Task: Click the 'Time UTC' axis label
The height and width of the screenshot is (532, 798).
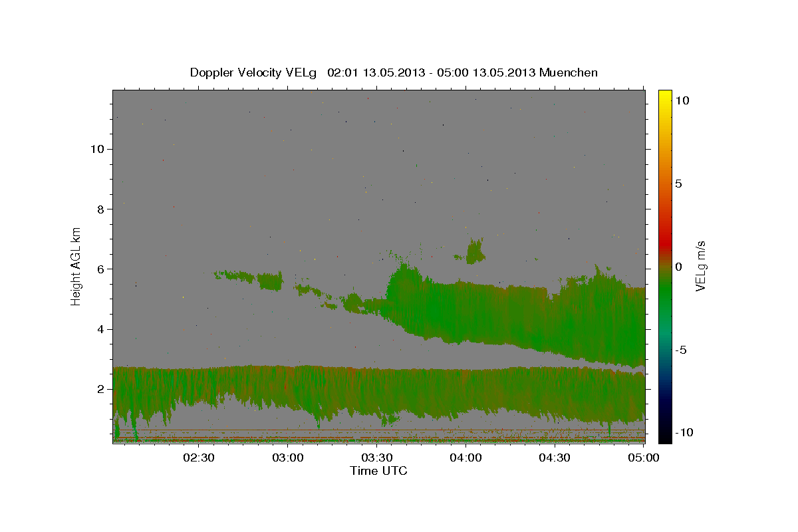Action: [378, 471]
